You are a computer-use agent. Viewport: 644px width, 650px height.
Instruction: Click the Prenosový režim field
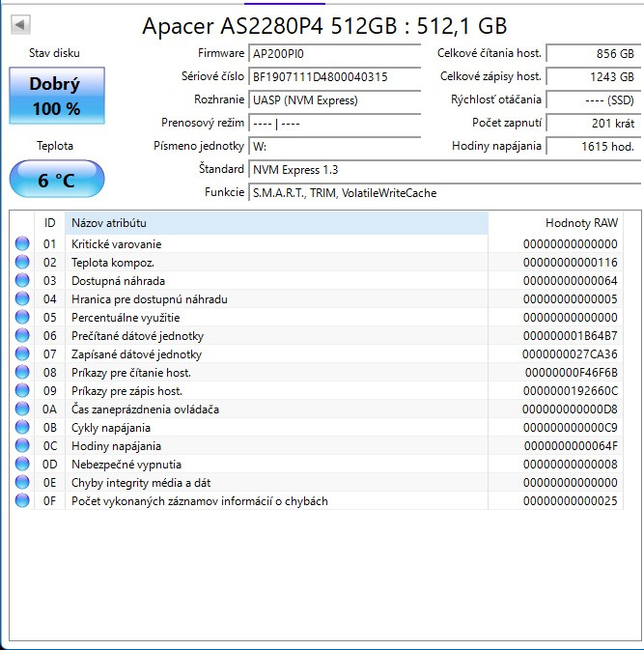click(x=334, y=124)
